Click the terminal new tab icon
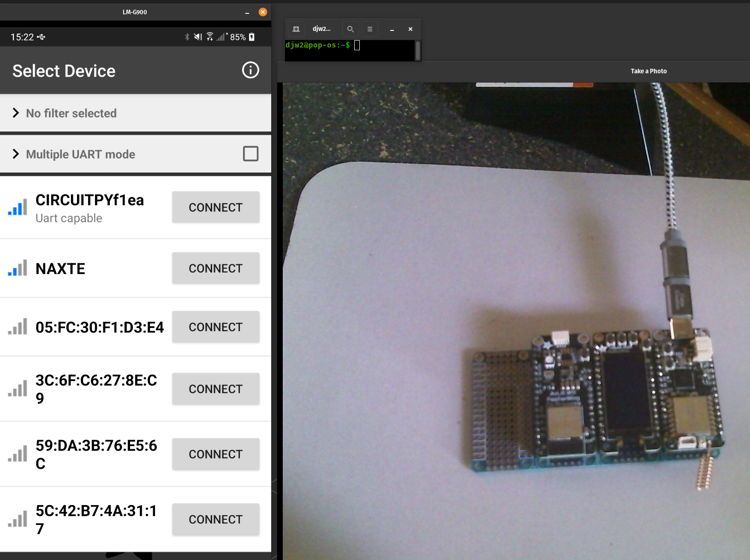Viewport: 750px width, 560px height. (x=296, y=29)
